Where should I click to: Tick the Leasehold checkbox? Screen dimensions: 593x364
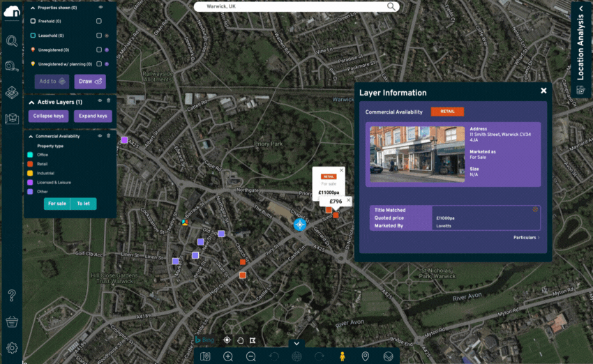(98, 36)
